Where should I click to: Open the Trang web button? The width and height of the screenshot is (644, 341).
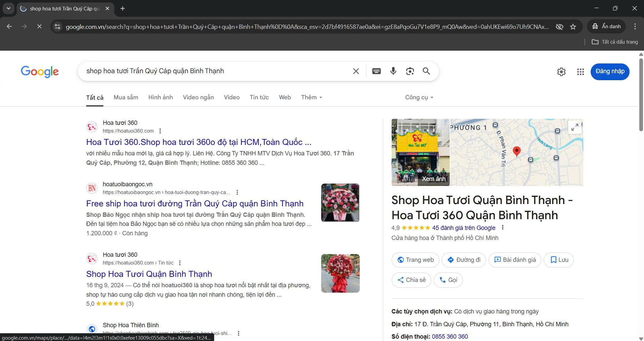[x=415, y=260]
